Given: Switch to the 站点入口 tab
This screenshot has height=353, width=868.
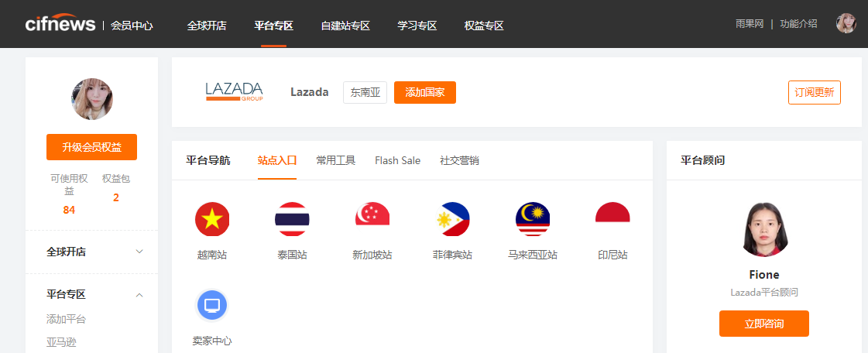Looking at the screenshot, I should click(x=277, y=160).
